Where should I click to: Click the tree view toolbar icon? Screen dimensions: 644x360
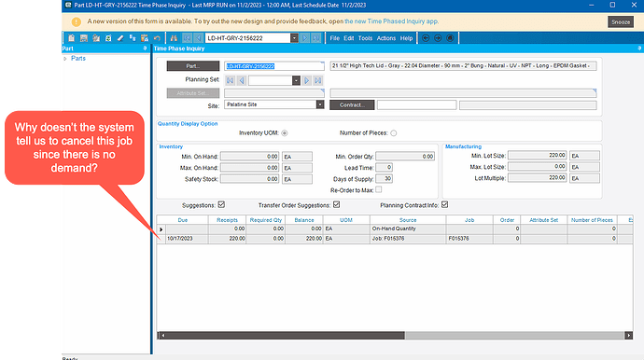pos(133,38)
